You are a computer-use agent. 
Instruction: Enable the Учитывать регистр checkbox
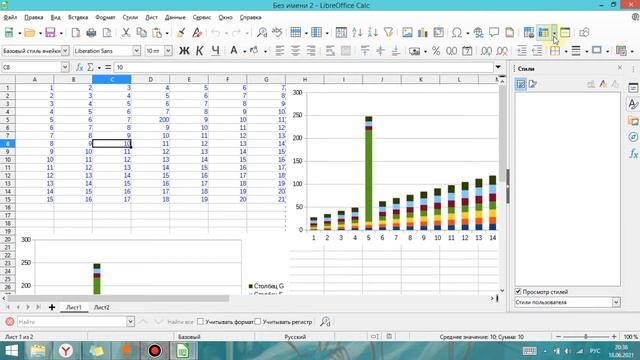(258, 322)
